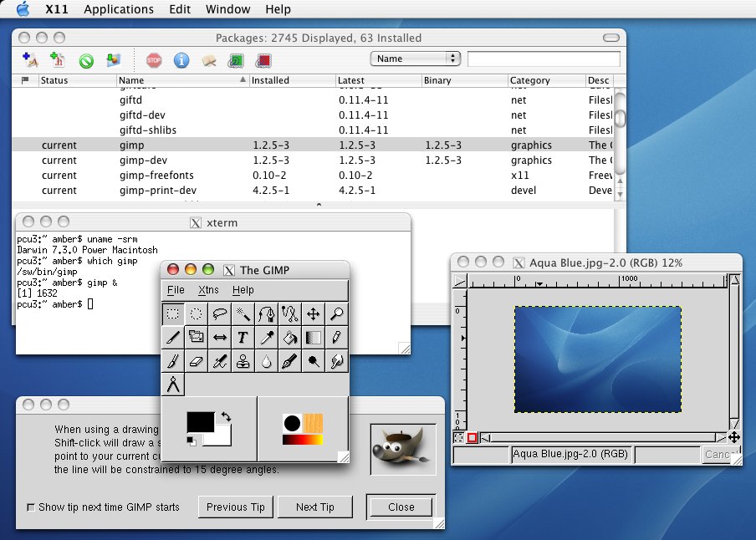
Task: Select the Crop knife tool
Action: (x=172, y=338)
